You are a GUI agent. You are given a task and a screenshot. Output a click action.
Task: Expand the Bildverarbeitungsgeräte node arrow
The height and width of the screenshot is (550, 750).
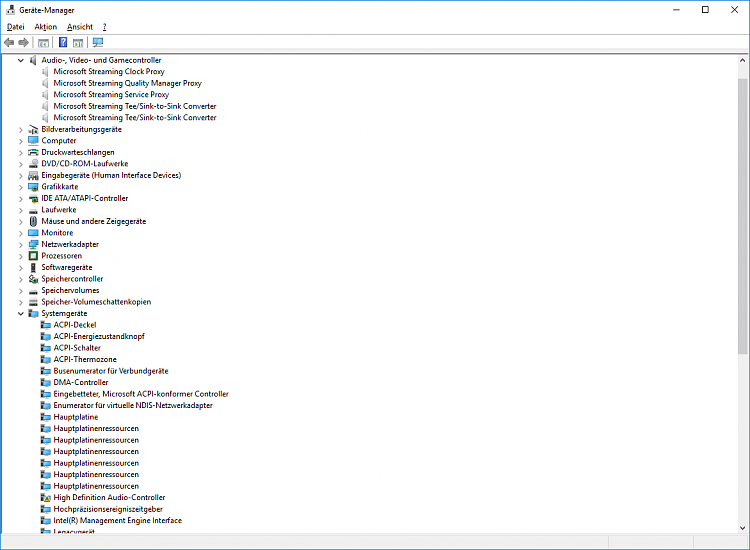click(21, 130)
